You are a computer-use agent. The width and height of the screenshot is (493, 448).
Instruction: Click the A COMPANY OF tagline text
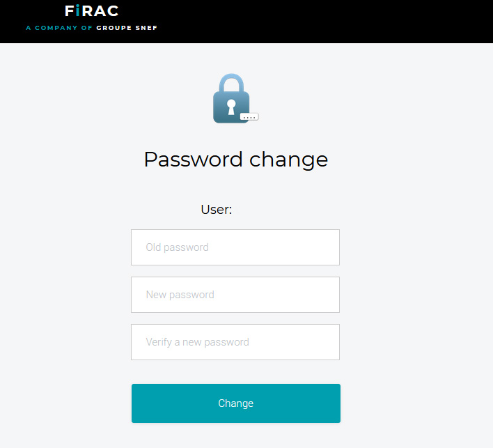tap(58, 29)
